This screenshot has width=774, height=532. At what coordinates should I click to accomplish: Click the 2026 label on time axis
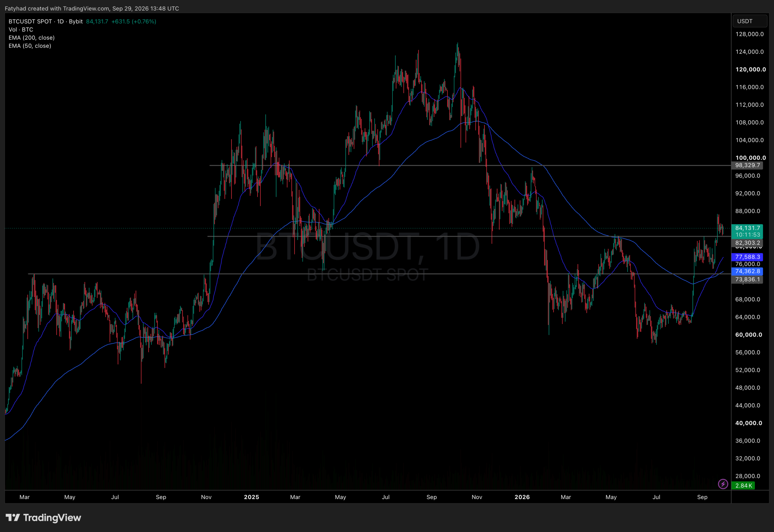(522, 497)
